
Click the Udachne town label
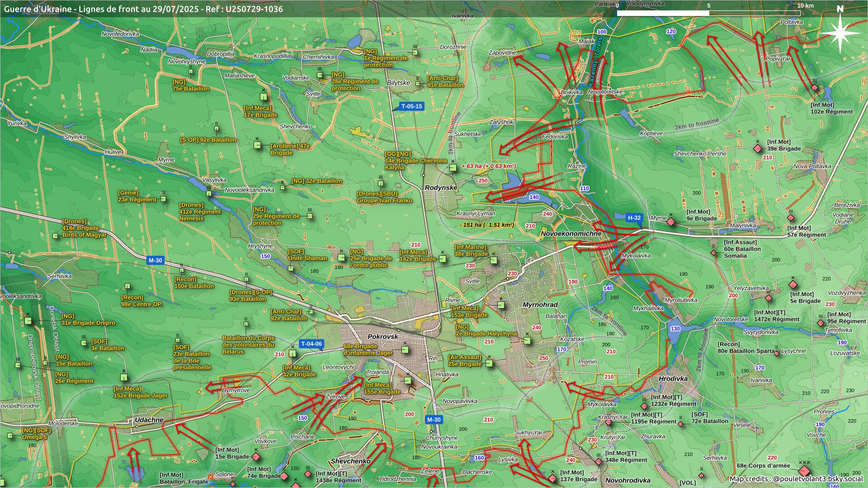point(149,420)
